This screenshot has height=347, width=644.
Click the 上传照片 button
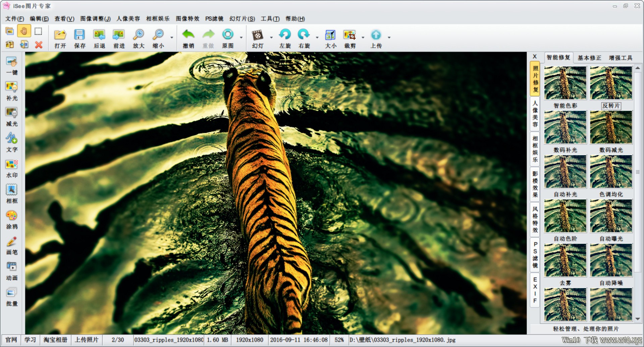click(87, 340)
